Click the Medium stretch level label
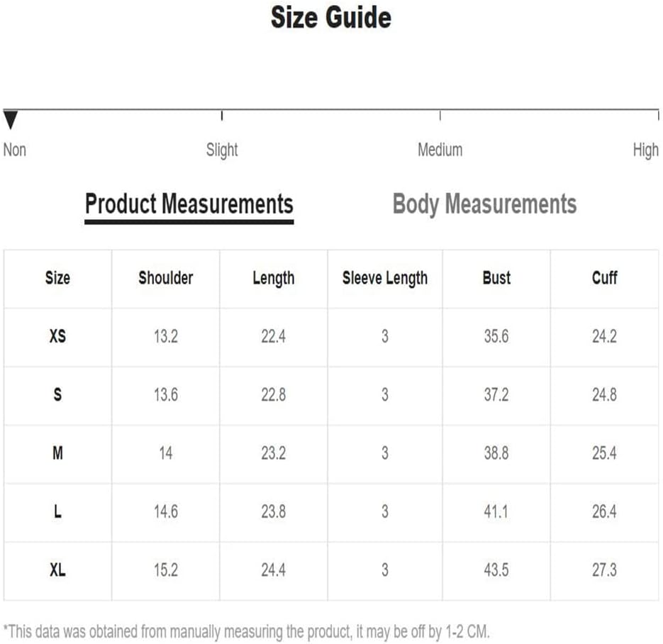The width and height of the screenshot is (663, 644). [x=440, y=150]
